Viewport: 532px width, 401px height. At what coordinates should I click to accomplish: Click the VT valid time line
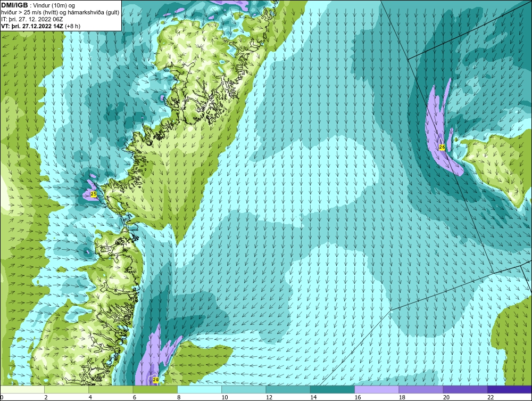tap(41, 26)
